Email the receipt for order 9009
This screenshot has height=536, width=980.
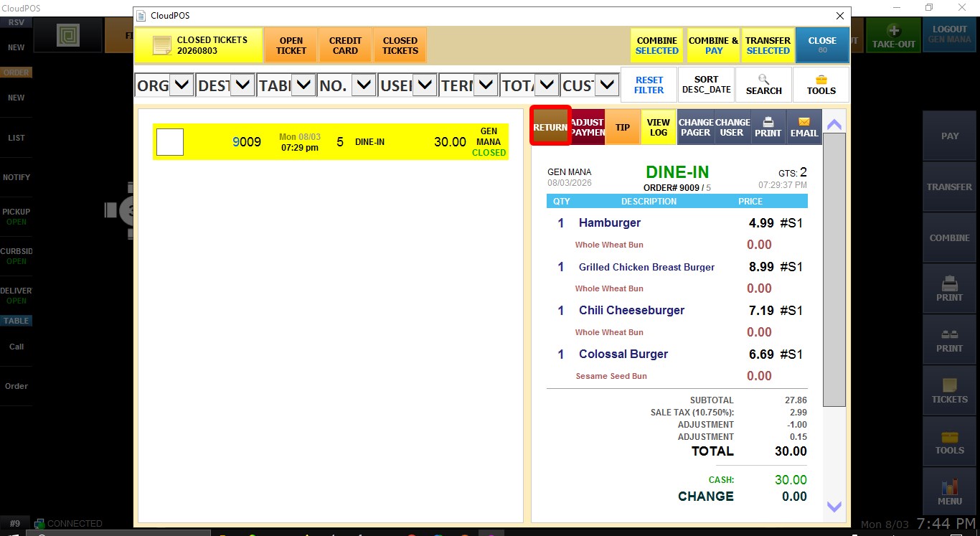[804, 127]
